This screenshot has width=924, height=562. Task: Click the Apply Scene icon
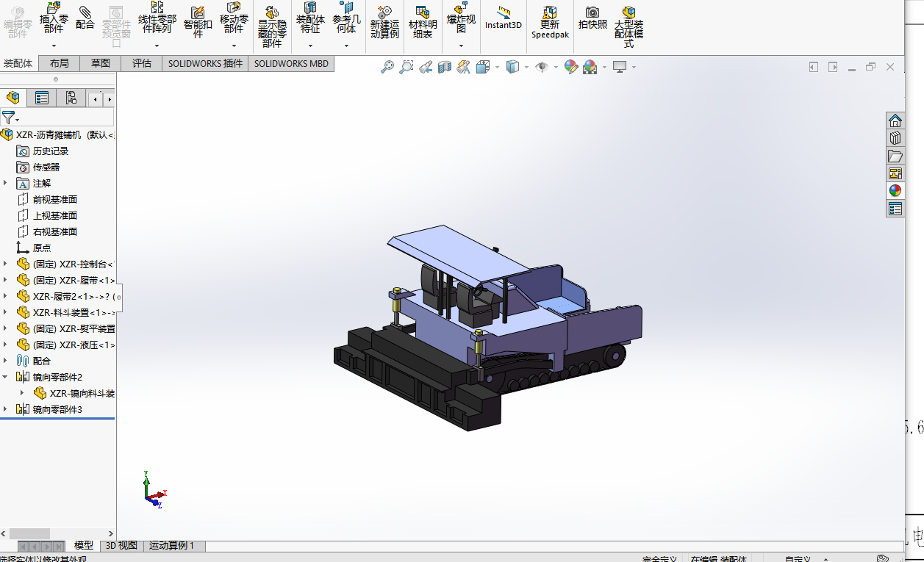590,67
